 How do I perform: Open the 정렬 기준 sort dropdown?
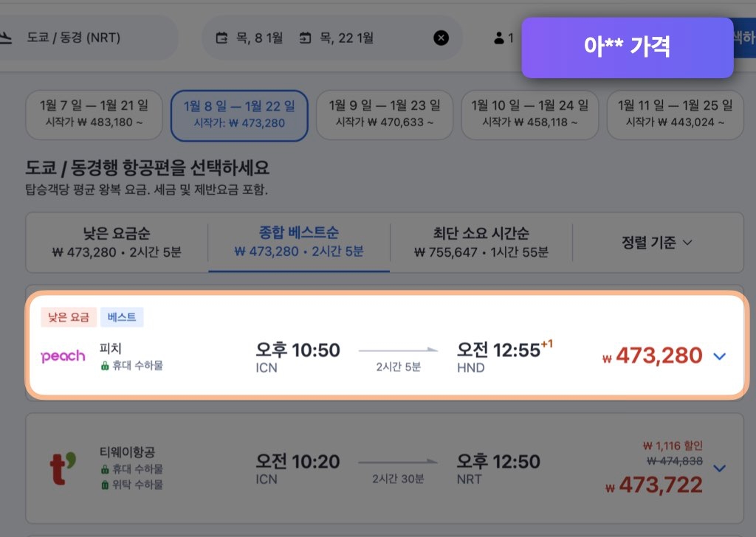tap(656, 242)
